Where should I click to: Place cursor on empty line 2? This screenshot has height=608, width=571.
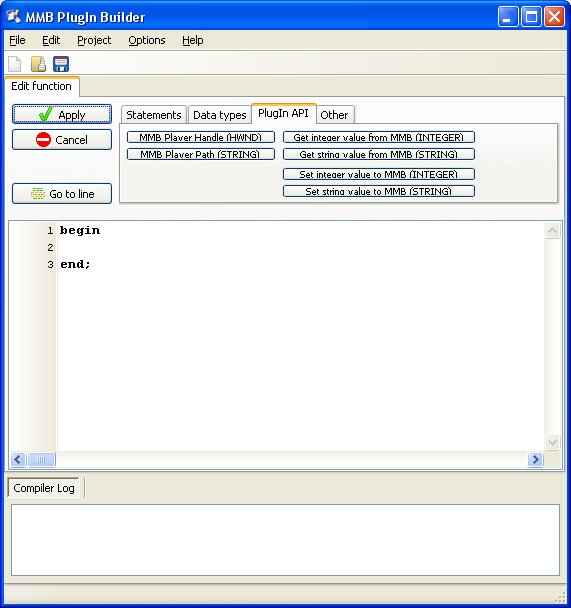click(300, 247)
